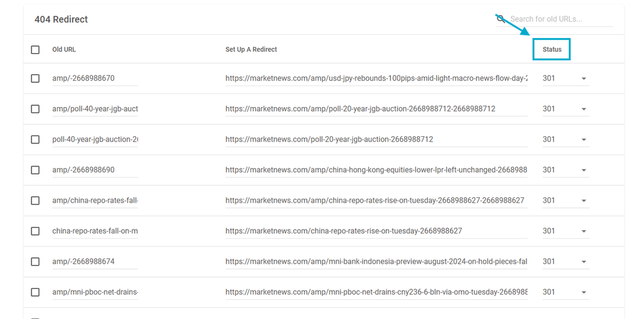Tick checkbox next to amp/-2668988690

click(x=35, y=170)
